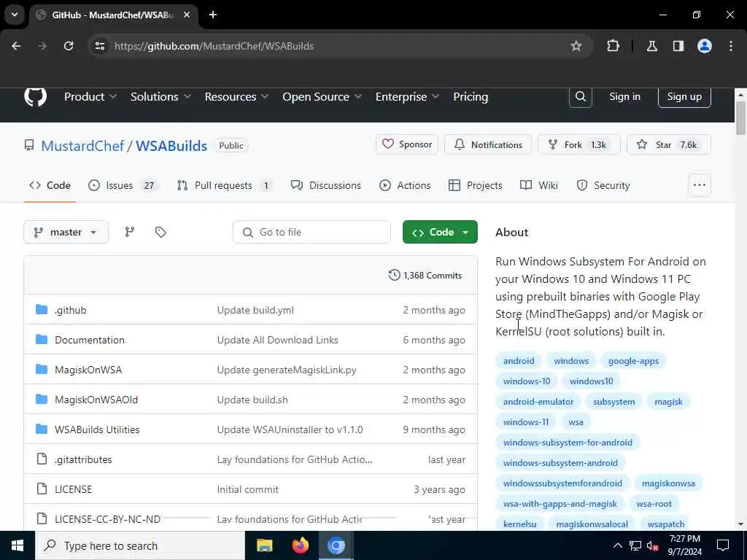The image size is (747, 560).
Task: Switch to the Wiki tab
Action: [539, 185]
